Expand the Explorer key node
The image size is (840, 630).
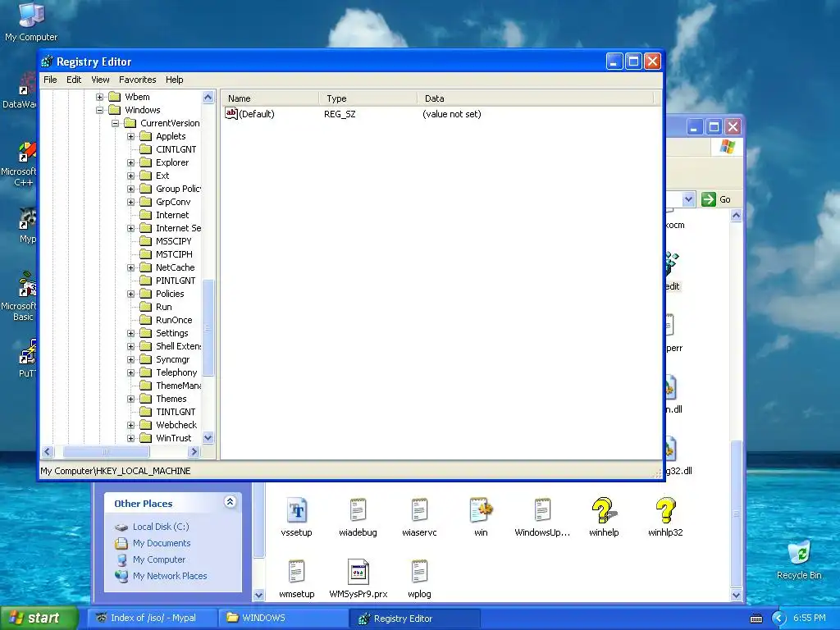[130, 163]
